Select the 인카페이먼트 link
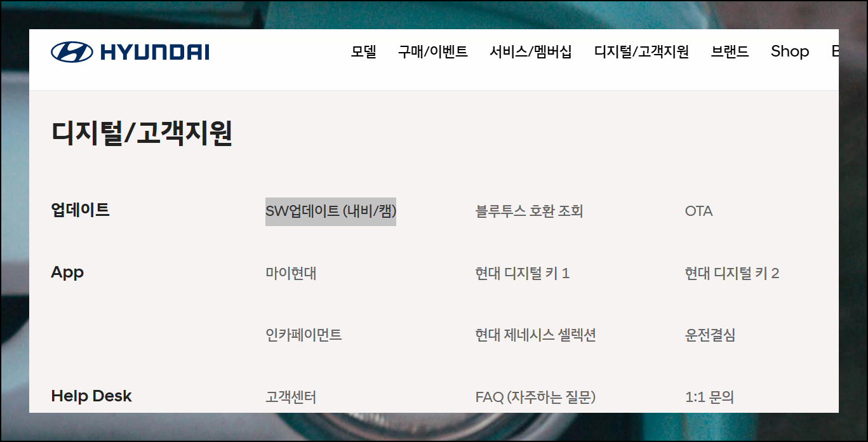 point(304,335)
